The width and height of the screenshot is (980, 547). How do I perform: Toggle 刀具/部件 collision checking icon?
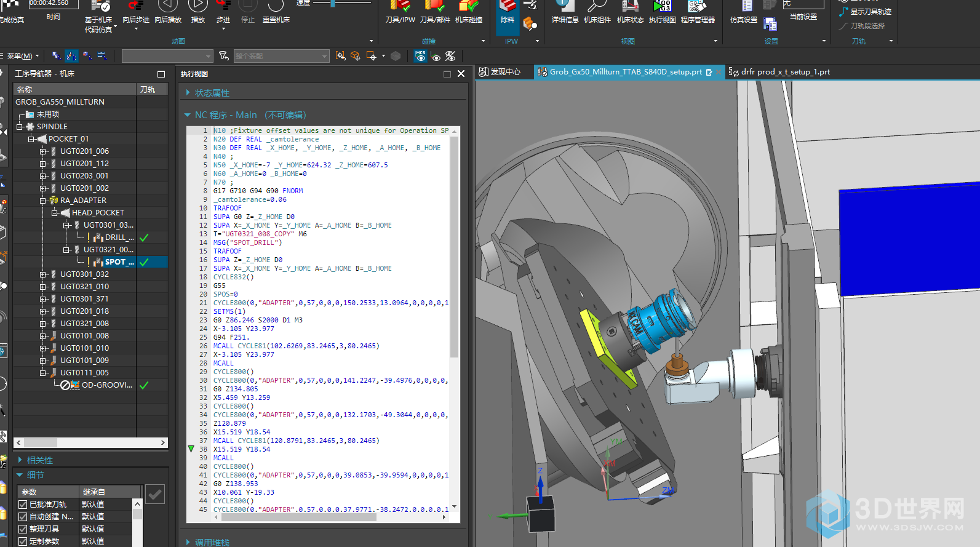pyautogui.click(x=434, y=6)
